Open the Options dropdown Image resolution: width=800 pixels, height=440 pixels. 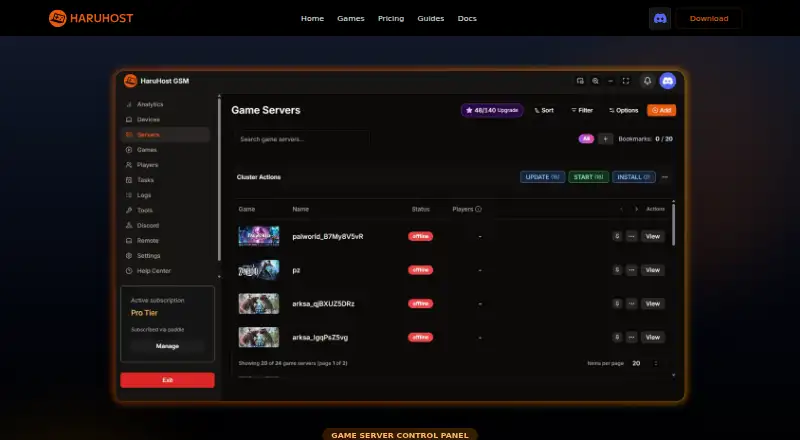tap(623, 110)
